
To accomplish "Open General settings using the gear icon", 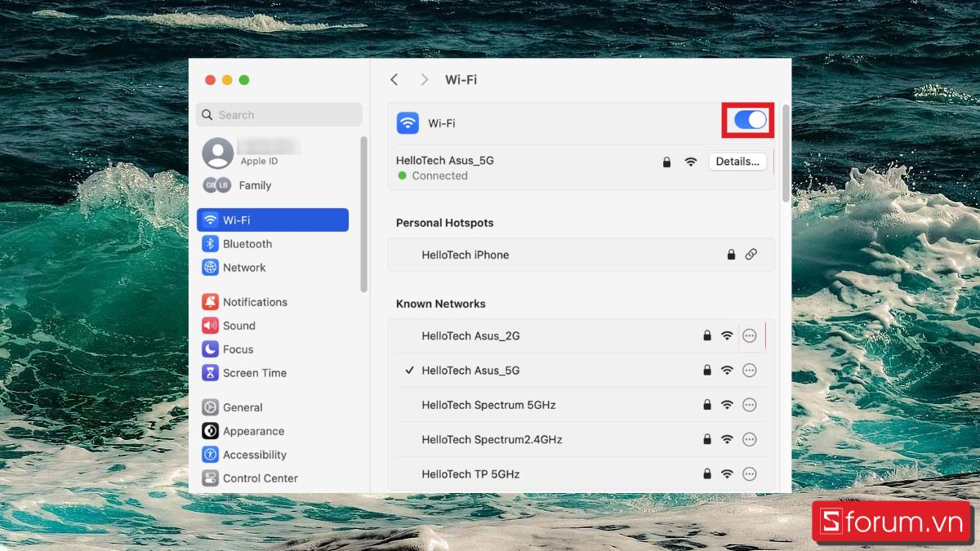I will tap(236, 407).
